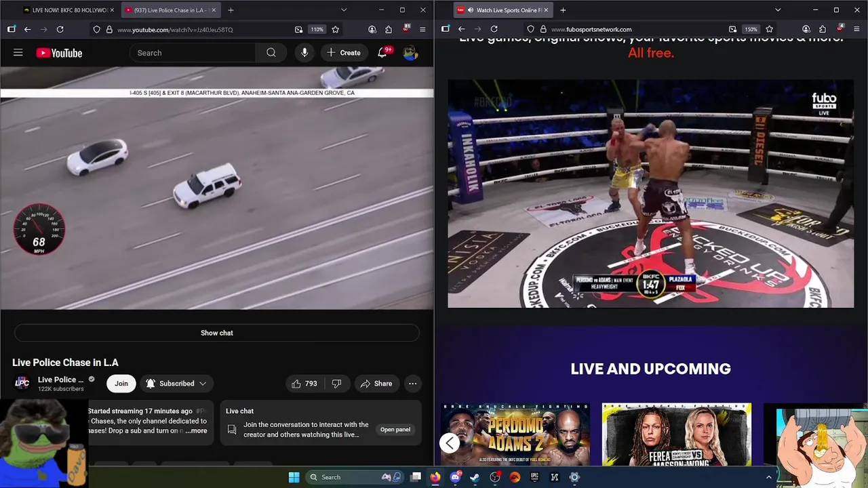The height and width of the screenshot is (488, 868).
Task: Open Steam from the taskbar
Action: (475, 477)
